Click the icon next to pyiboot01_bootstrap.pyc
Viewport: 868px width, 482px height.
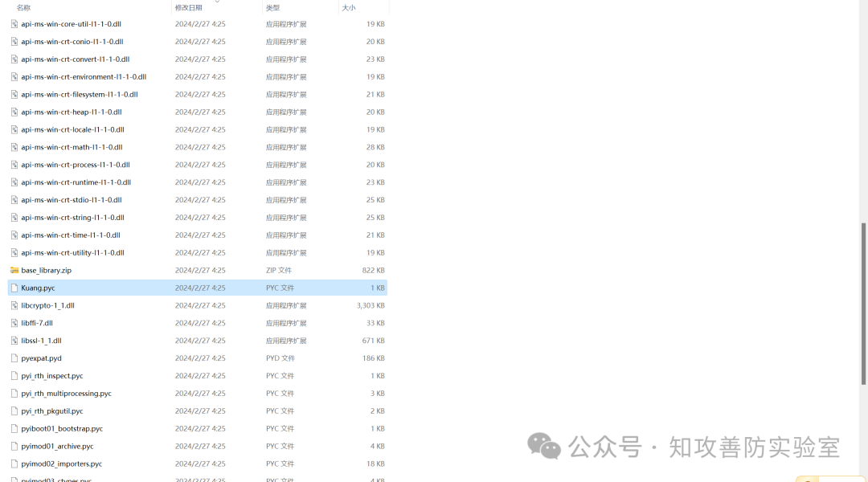point(14,428)
